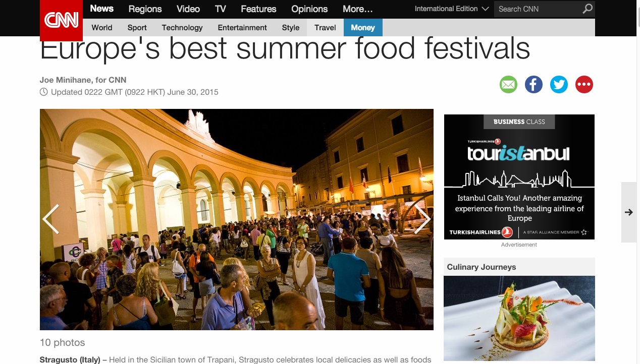Click into the Search CNN field

(538, 9)
